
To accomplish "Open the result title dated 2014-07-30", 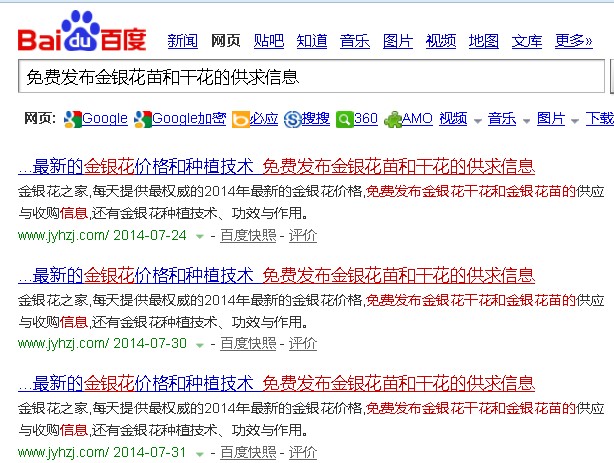I will tap(276, 275).
